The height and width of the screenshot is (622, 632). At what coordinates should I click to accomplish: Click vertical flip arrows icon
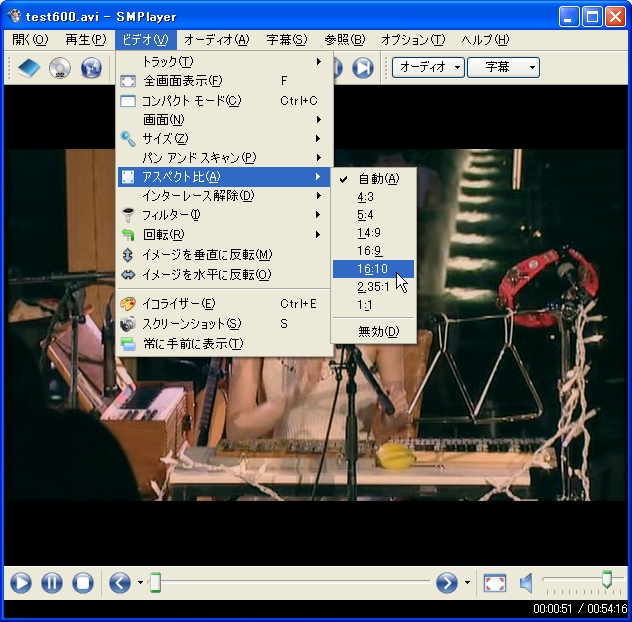[128, 255]
